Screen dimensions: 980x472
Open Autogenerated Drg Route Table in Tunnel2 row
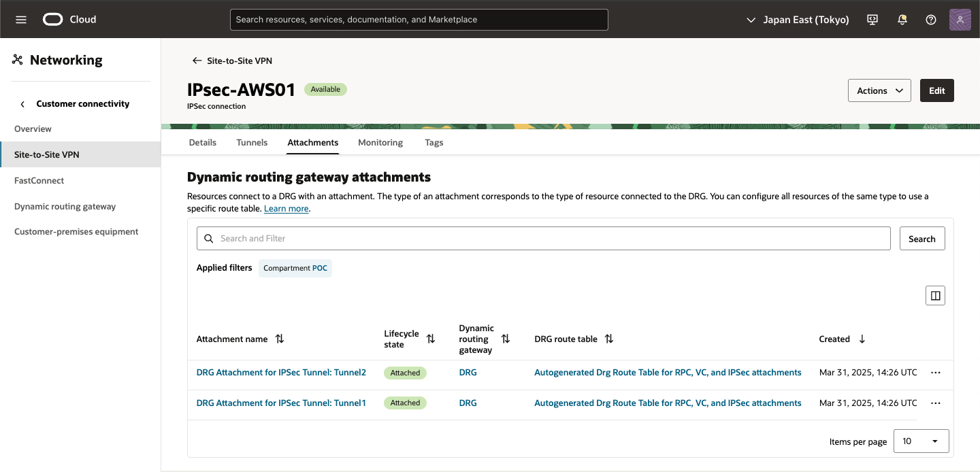tap(668, 373)
